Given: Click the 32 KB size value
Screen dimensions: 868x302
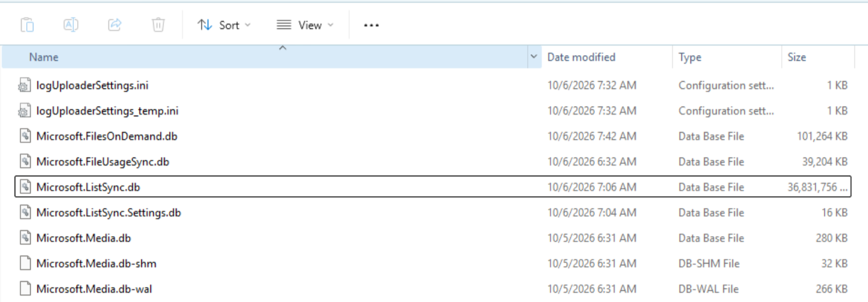Looking at the screenshot, I should [x=835, y=263].
